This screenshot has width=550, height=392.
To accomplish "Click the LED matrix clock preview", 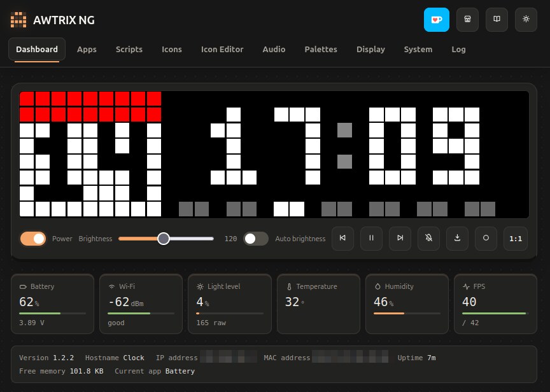I will tap(274, 155).
